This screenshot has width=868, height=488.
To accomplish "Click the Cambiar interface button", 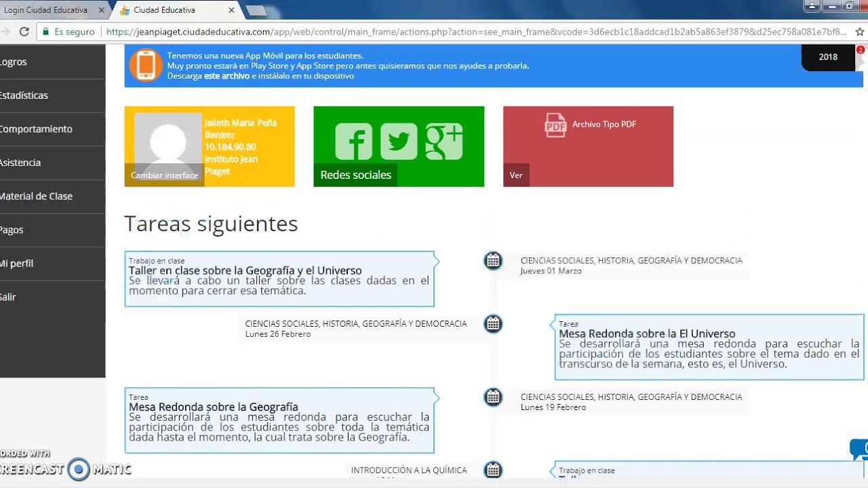I will (164, 175).
